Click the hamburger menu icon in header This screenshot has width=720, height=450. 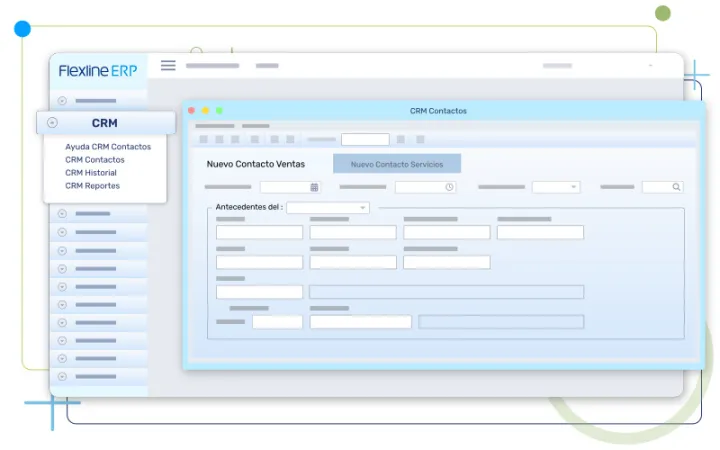(x=168, y=65)
